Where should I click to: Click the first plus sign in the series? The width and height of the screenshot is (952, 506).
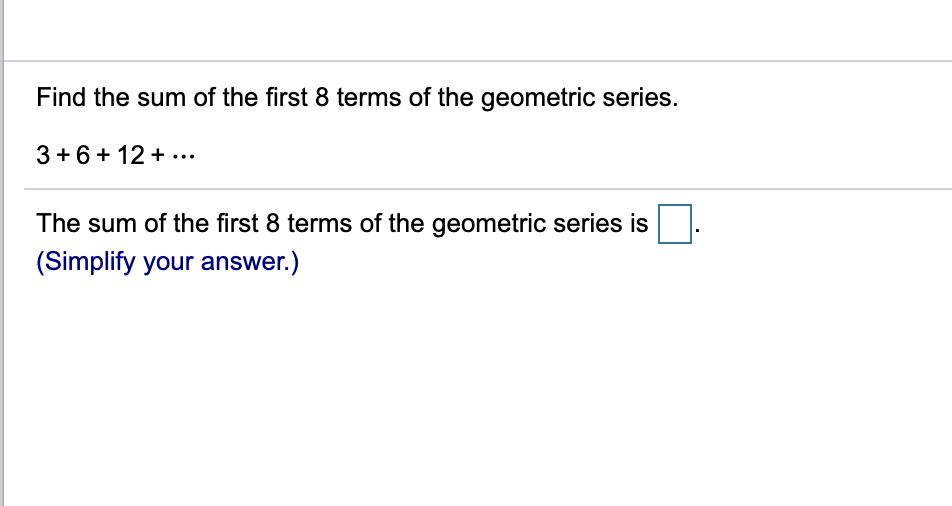pyautogui.click(x=63, y=156)
